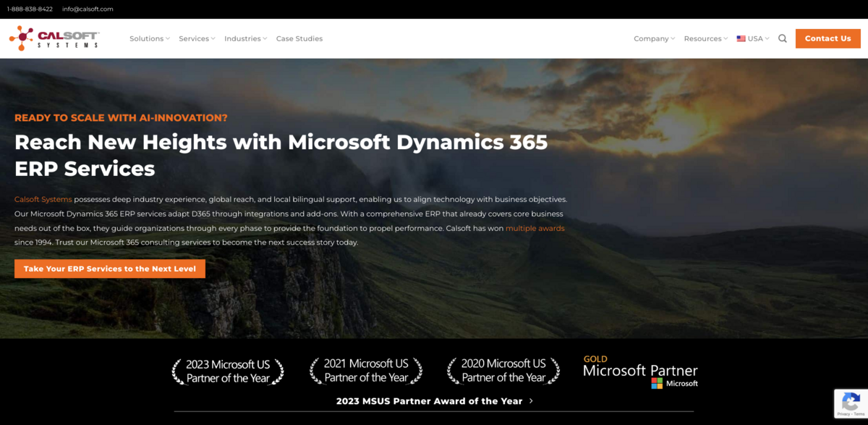Viewport: 868px width, 425px height.
Task: Select the 2021 Microsoft US Partner badge
Action: click(x=366, y=371)
